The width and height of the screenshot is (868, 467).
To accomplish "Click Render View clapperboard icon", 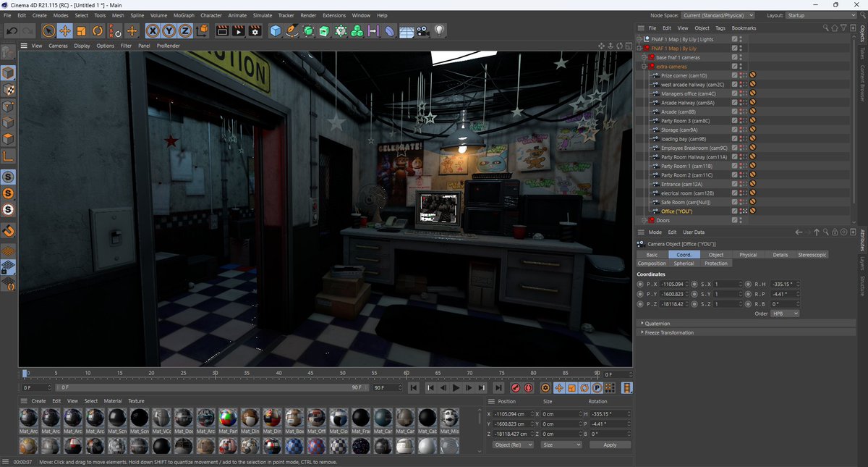I will 222,31.
